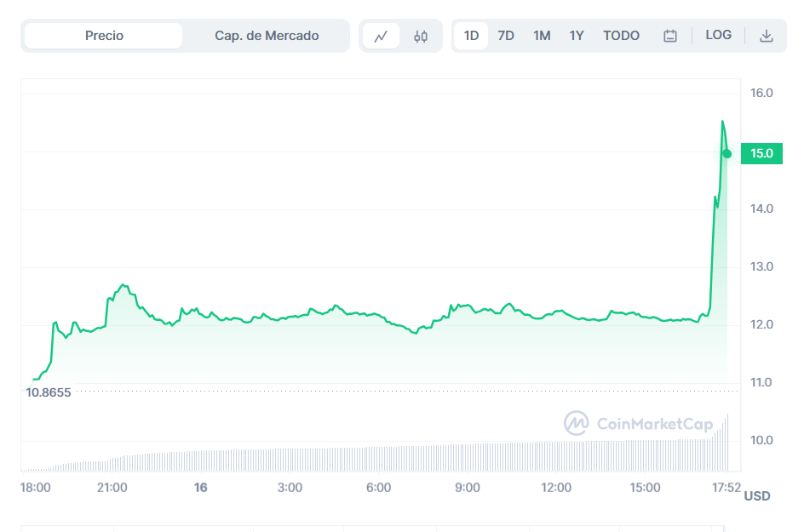
Task: Click the 18:00 time axis label
Action: pos(36,488)
